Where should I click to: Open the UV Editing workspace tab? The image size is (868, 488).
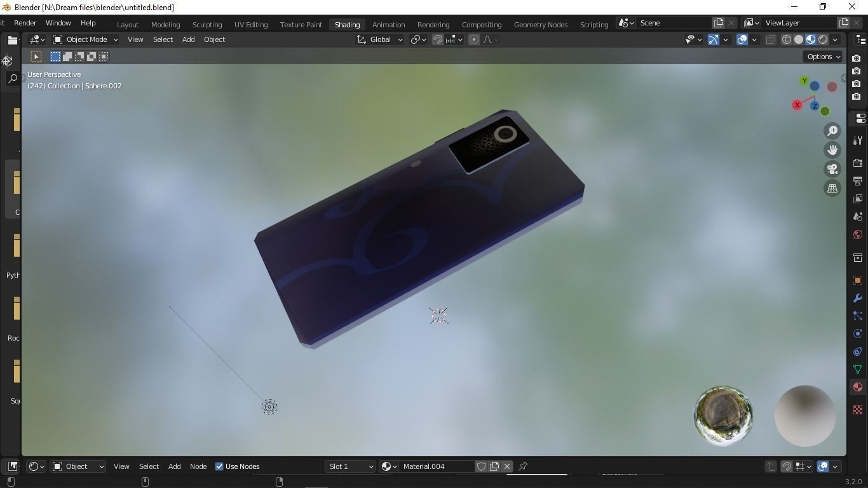[251, 24]
